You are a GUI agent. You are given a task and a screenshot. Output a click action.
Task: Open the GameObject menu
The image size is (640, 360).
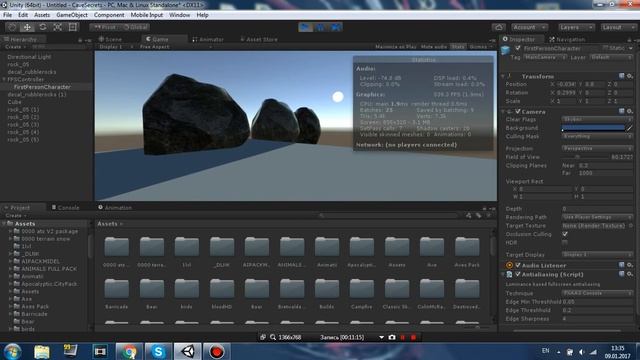[72, 15]
